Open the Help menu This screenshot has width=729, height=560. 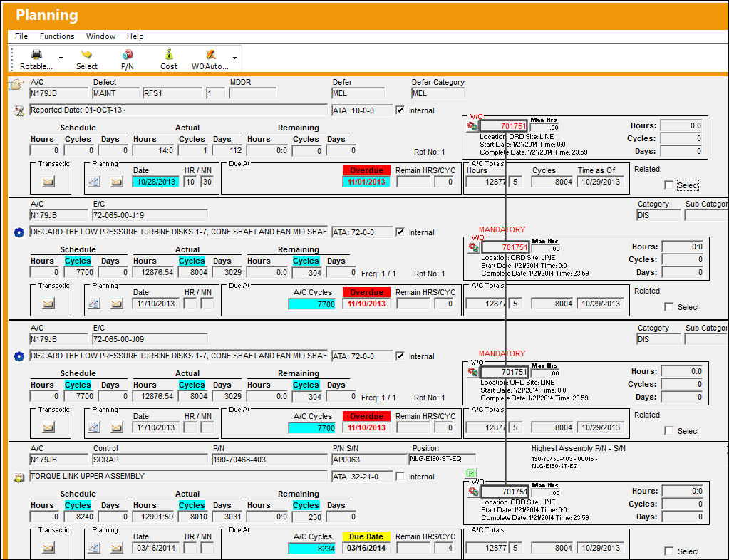(135, 36)
